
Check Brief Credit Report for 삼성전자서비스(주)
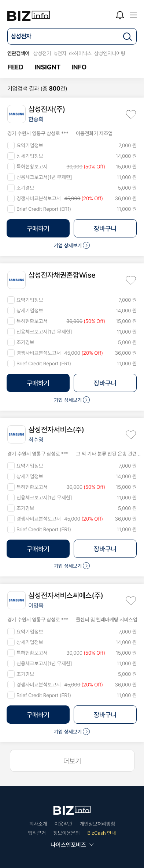pyautogui.click(x=11, y=529)
